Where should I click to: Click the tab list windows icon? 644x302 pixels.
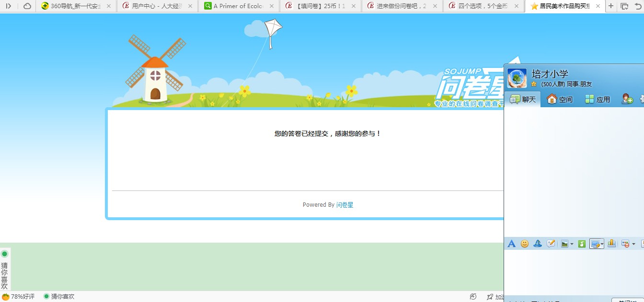[624, 6]
